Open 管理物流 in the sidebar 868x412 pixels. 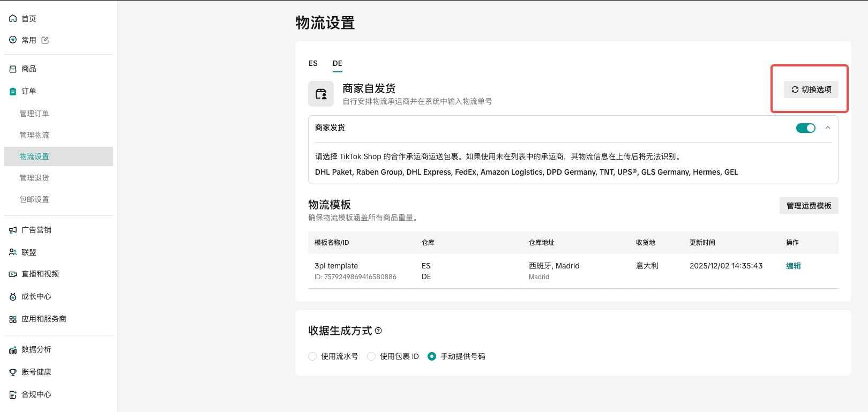click(x=34, y=135)
